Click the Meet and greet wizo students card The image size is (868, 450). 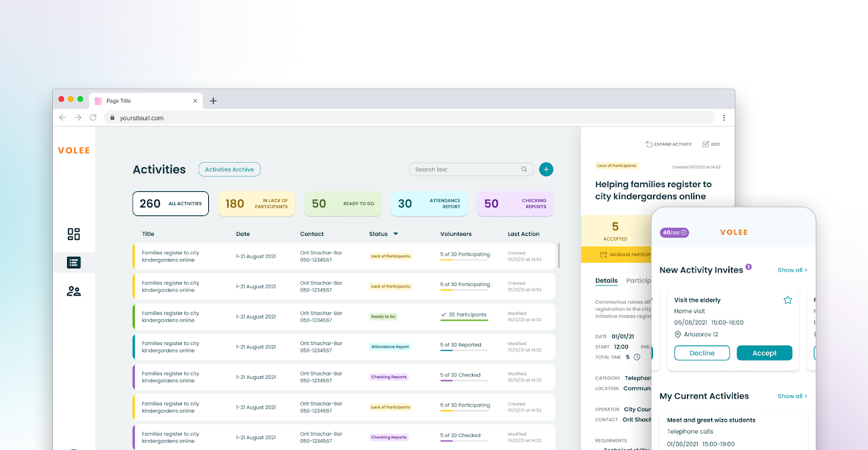pos(734,429)
